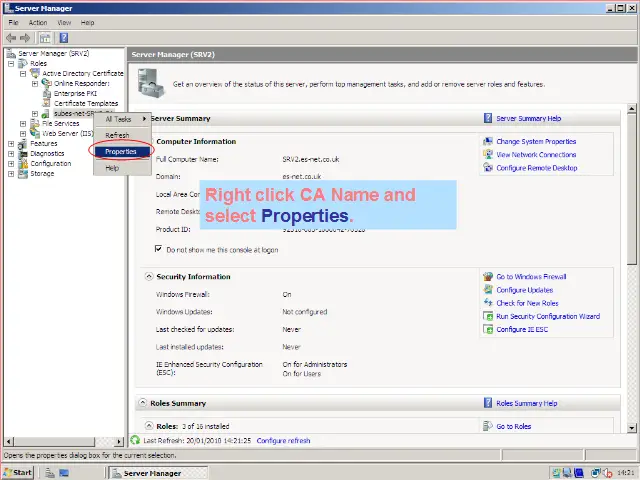Follow the Go to Roles link
The image size is (640, 480).
pos(513,426)
